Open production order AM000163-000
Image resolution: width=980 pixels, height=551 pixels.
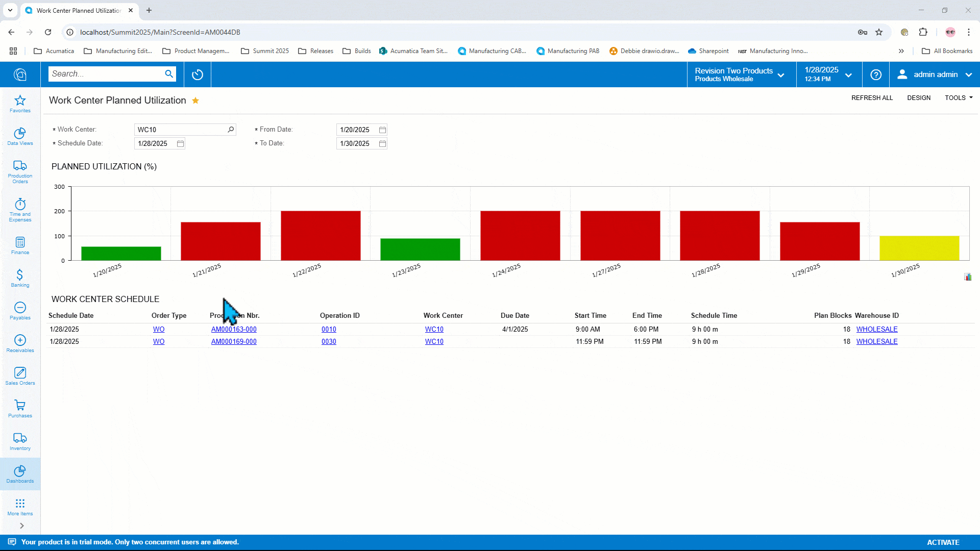coord(234,329)
